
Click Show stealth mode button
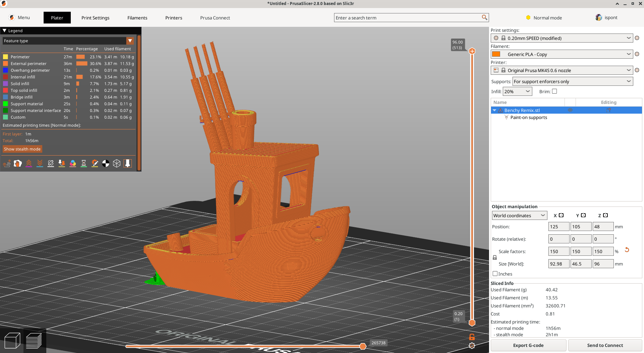coord(22,149)
